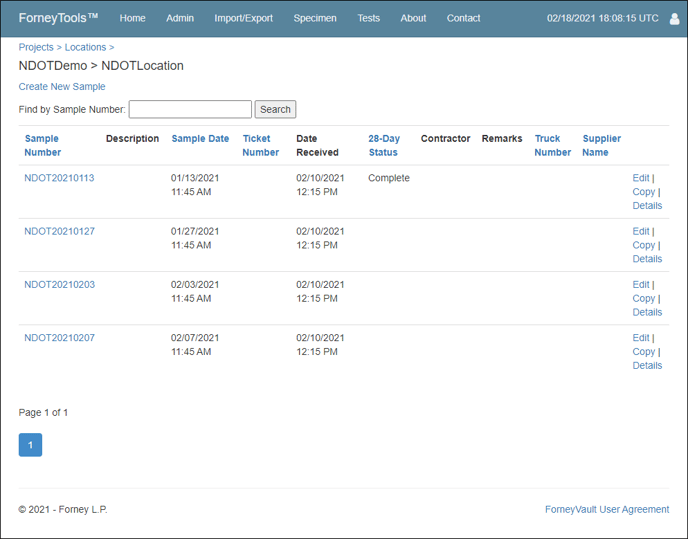Click the Contractor column header

(x=445, y=139)
